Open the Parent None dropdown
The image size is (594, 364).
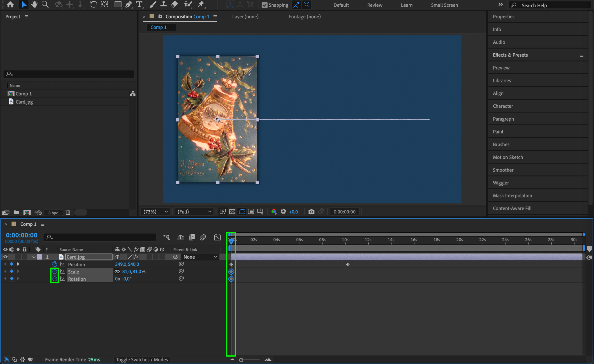200,257
